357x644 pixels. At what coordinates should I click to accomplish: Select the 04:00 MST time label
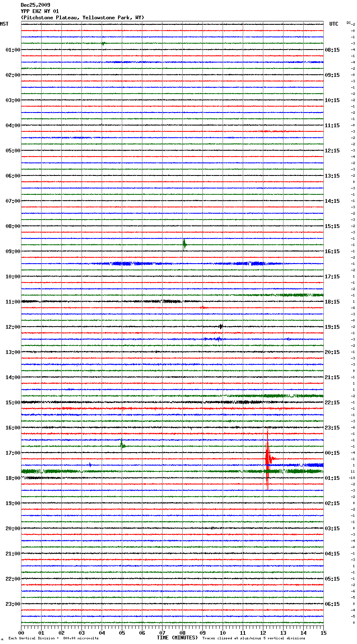tap(13, 126)
